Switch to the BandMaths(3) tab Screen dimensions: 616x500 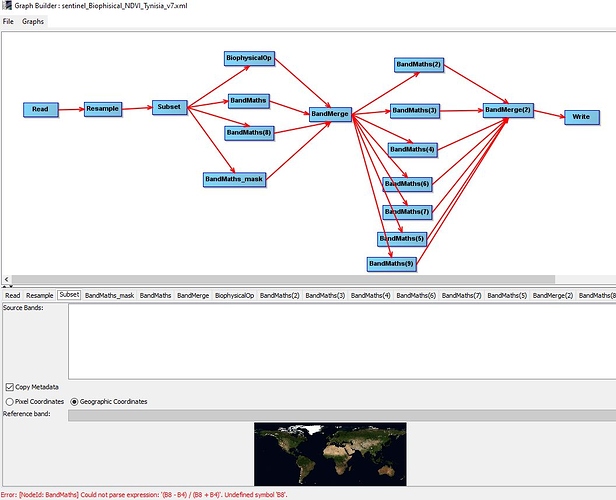click(x=325, y=295)
